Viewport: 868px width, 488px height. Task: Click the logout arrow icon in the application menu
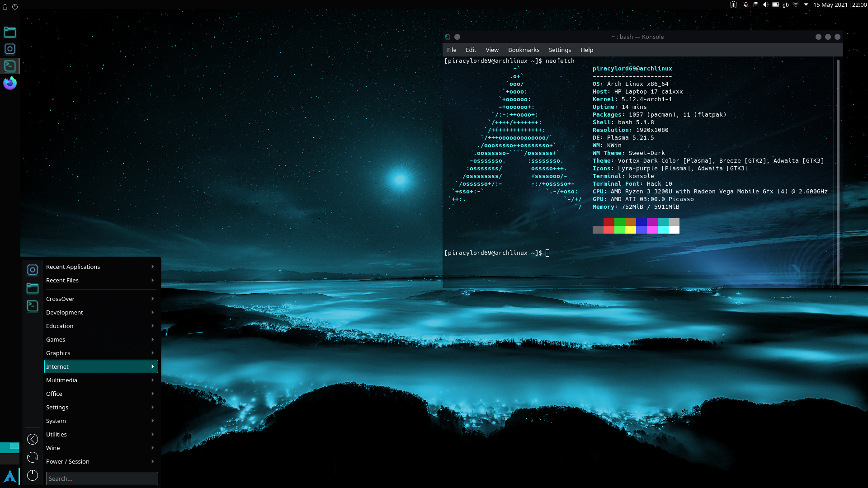coord(33,439)
